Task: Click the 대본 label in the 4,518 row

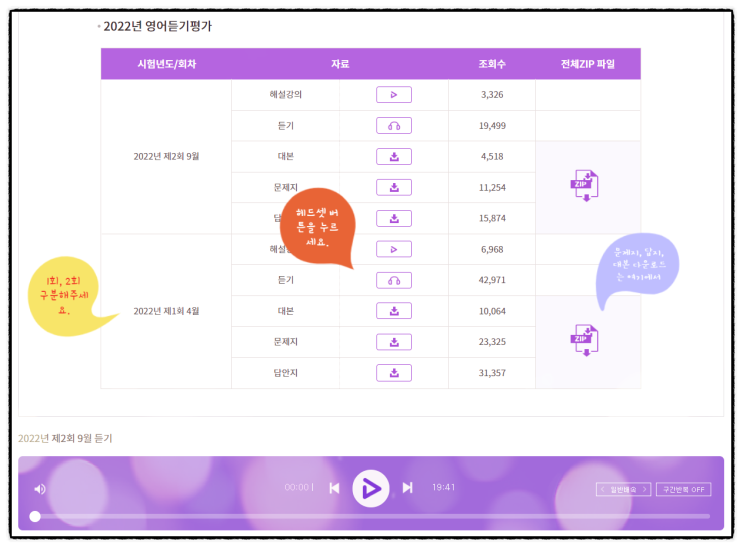Action: coord(285,156)
